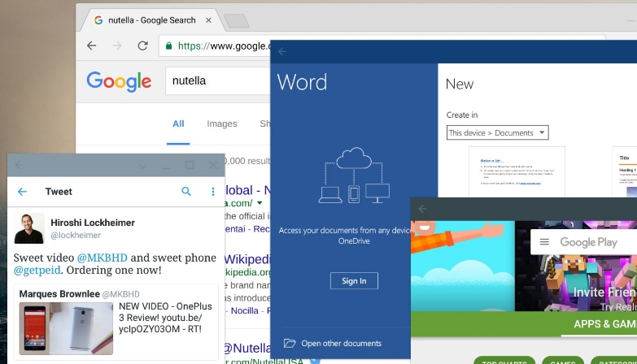Click the folder icon beside Open other documents
The height and width of the screenshot is (364, 637).
point(290,344)
